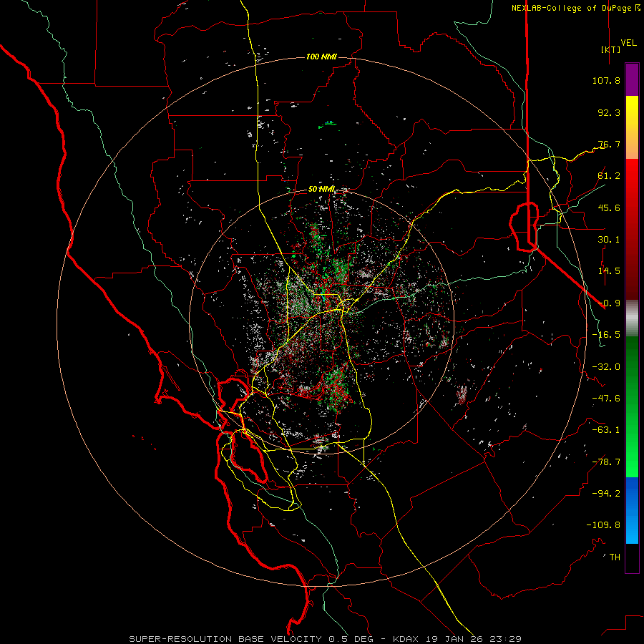644x644 pixels.
Task: Click the -63.1 scale value
Action: pos(606,430)
